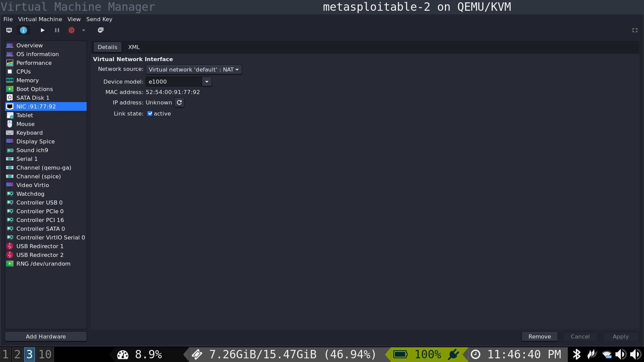
Task: Switch to workspace 10
Action: point(45,354)
